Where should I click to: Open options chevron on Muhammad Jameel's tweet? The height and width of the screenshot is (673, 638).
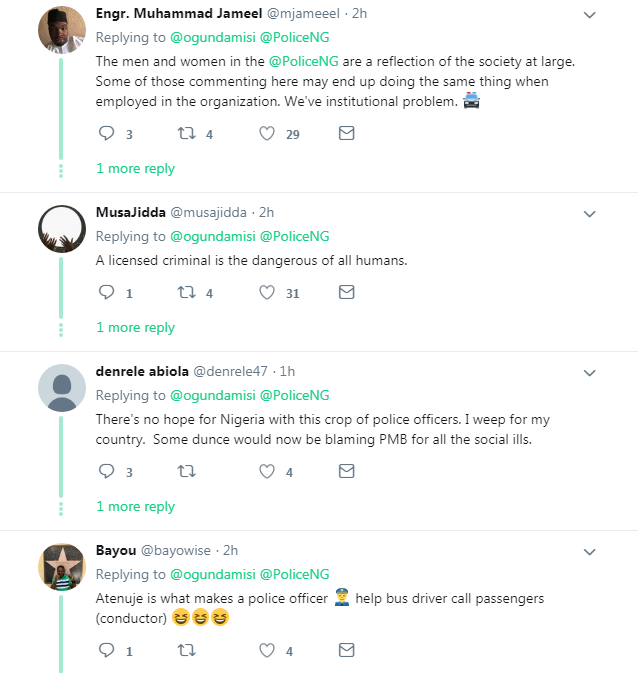click(x=589, y=15)
